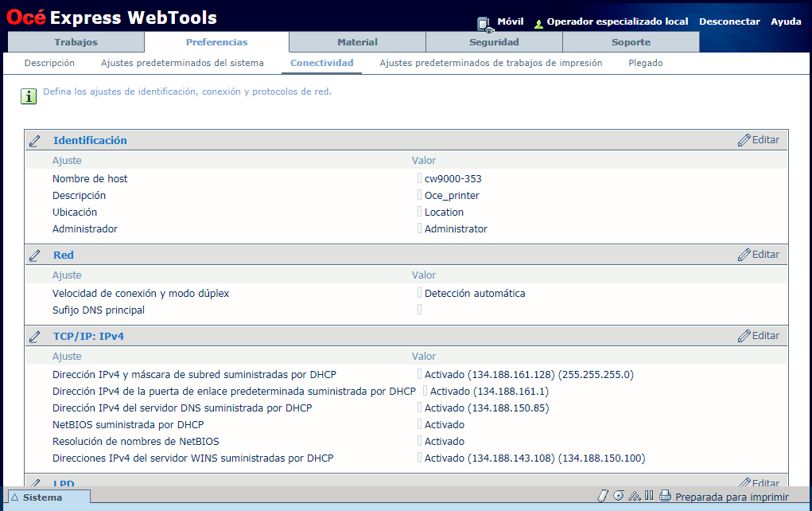Open the Descripción sub-tab

pyautogui.click(x=49, y=63)
